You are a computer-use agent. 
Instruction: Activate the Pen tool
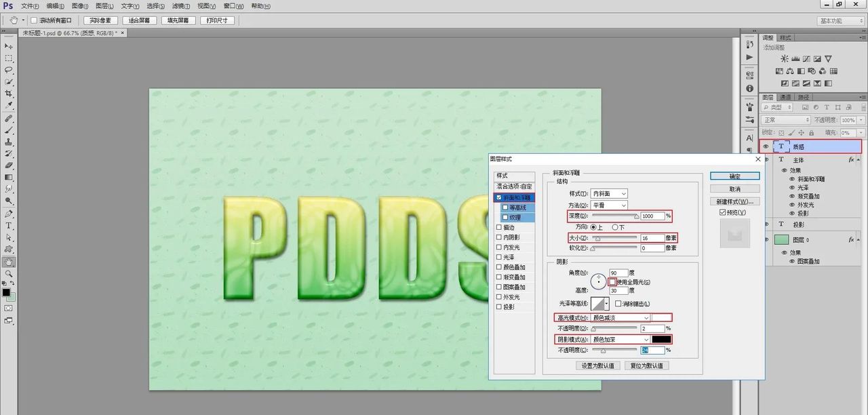pyautogui.click(x=9, y=213)
